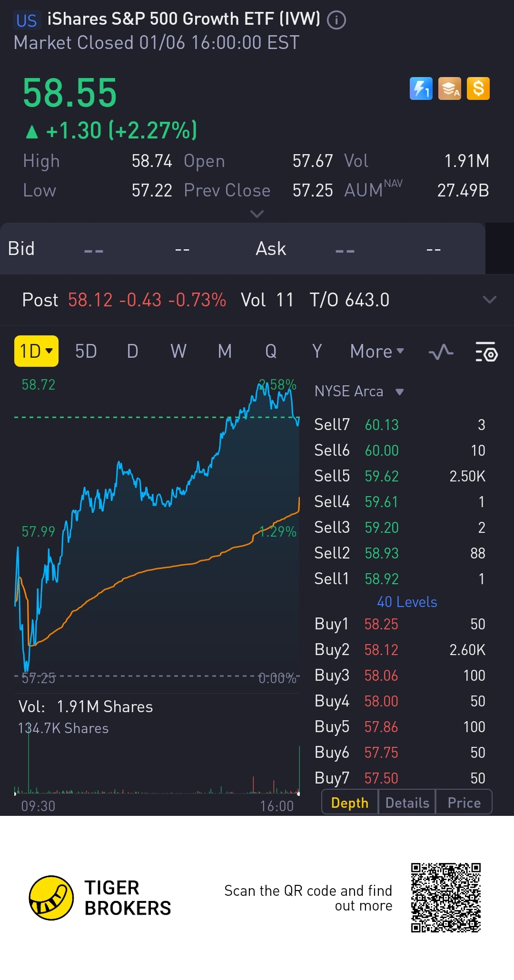Select Buy1 row at 58.25
The image size is (514, 980).
[400, 624]
